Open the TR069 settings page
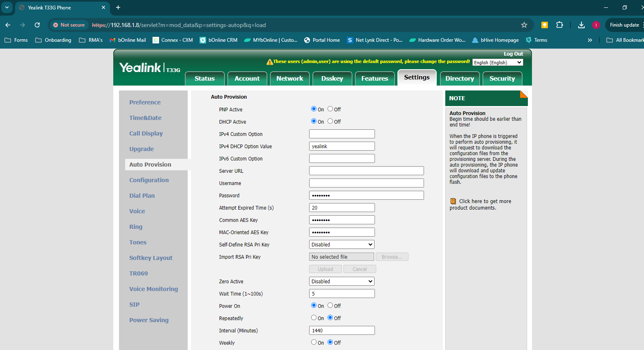644x350 pixels. coord(139,273)
